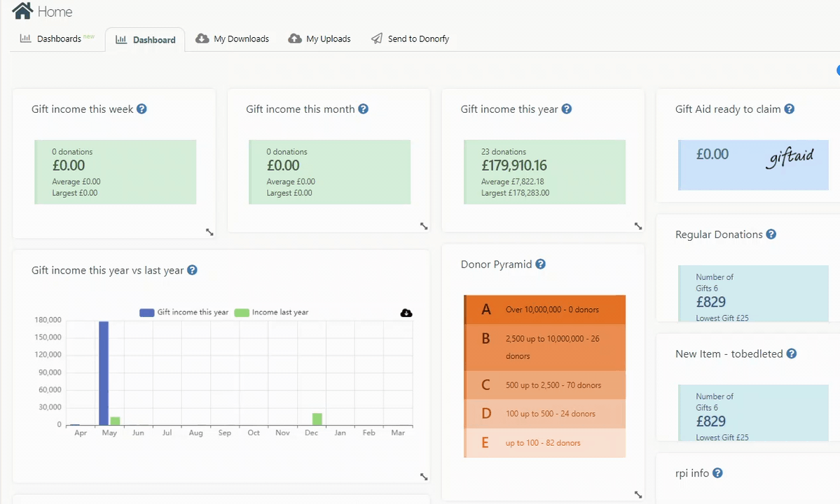Click £829 in Regular Donations panel
This screenshot has height=504, width=840.
tap(711, 302)
